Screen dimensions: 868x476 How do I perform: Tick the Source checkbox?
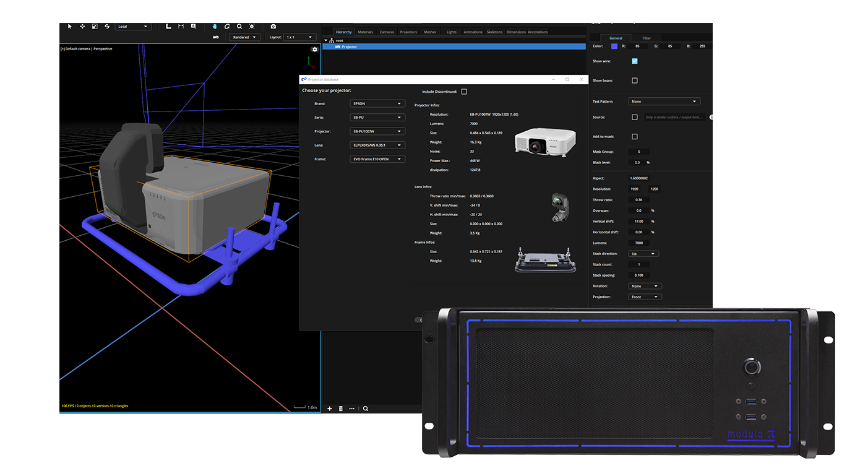(635, 117)
